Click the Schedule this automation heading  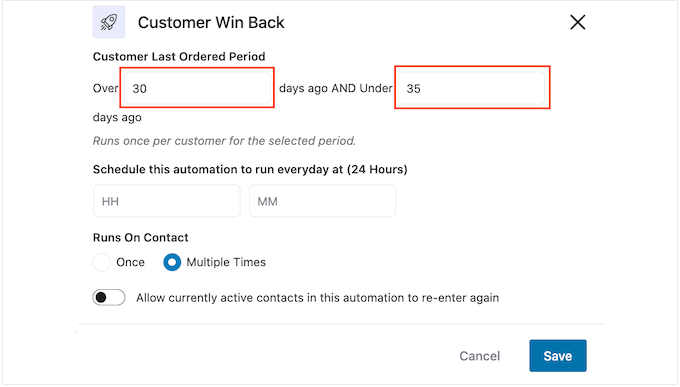click(x=250, y=169)
